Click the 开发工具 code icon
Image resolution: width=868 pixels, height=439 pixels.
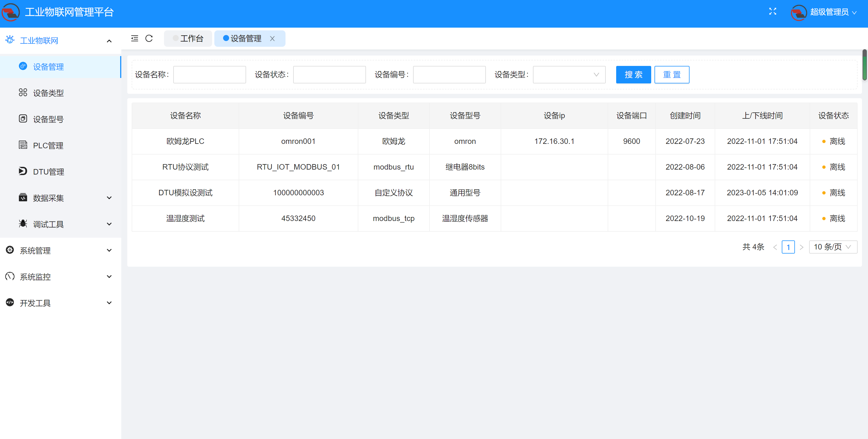point(10,302)
